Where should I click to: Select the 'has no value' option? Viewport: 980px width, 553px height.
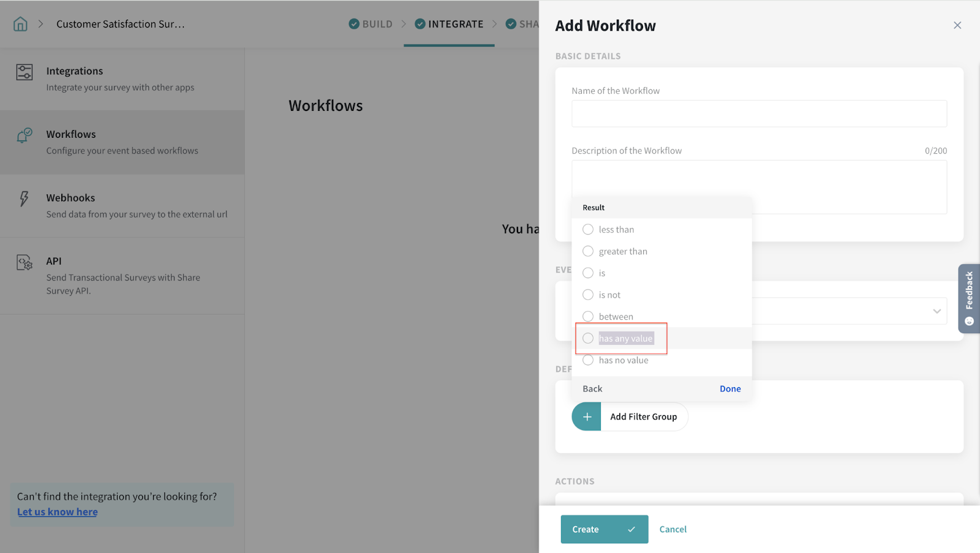coord(588,360)
